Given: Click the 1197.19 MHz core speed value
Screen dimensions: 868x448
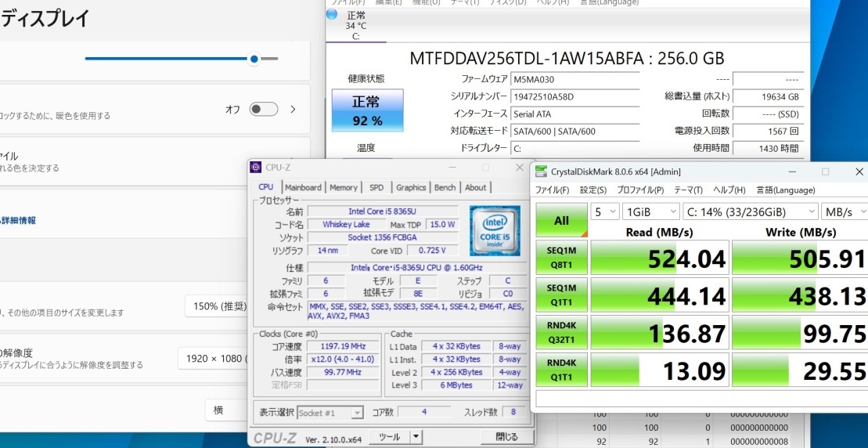Looking at the screenshot, I should (344, 347).
